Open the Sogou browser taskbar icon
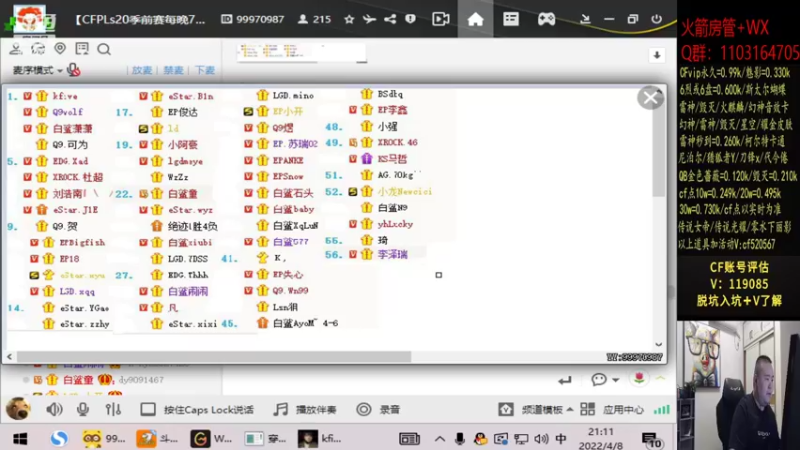800x450 pixels. point(59,439)
